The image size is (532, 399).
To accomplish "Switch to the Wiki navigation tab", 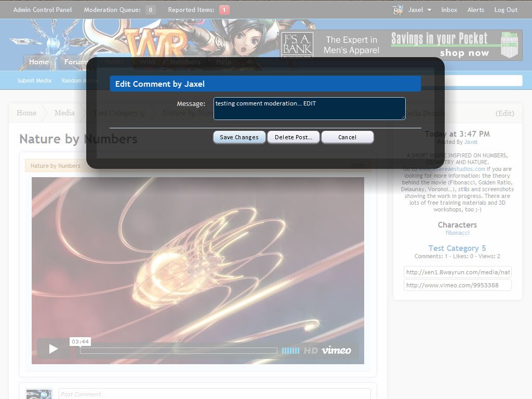I will [147, 62].
